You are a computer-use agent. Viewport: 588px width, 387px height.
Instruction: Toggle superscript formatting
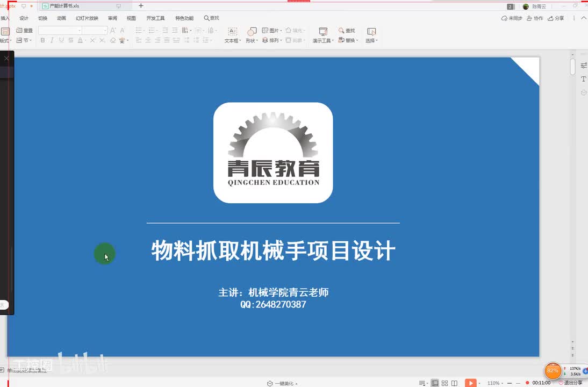[92, 40]
